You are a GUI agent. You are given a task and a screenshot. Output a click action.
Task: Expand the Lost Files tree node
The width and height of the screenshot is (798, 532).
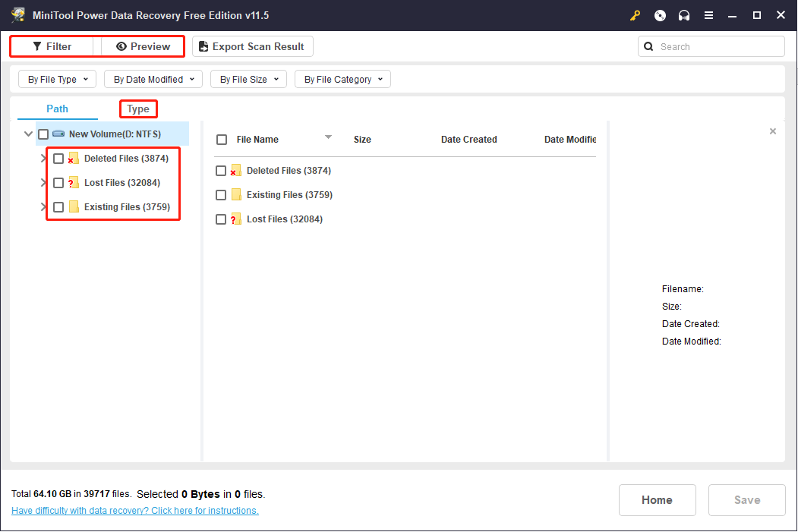coord(43,183)
